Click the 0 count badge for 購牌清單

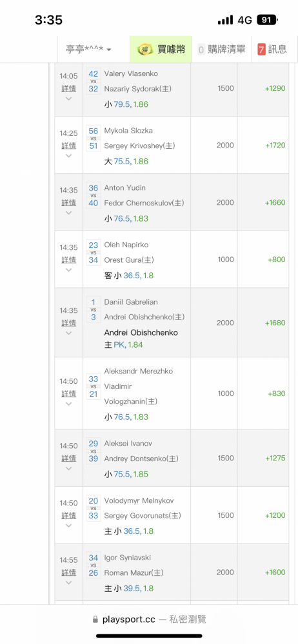pos(201,50)
